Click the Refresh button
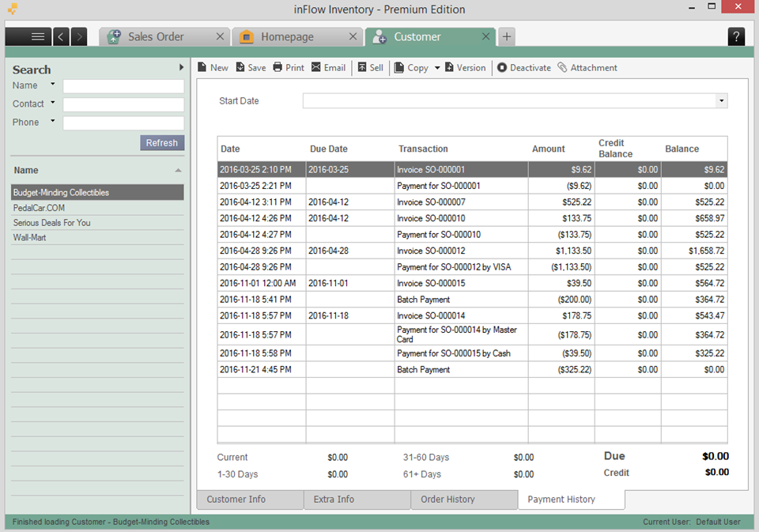This screenshot has width=759, height=532. point(162,143)
